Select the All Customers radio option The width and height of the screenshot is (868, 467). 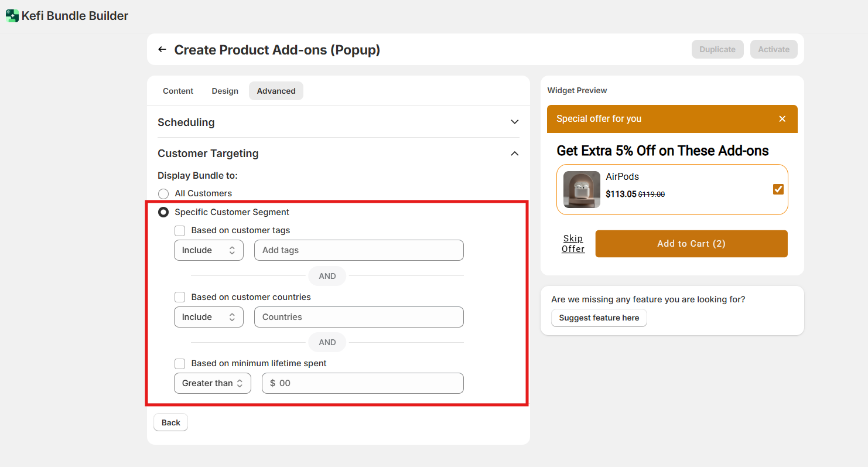pos(163,194)
